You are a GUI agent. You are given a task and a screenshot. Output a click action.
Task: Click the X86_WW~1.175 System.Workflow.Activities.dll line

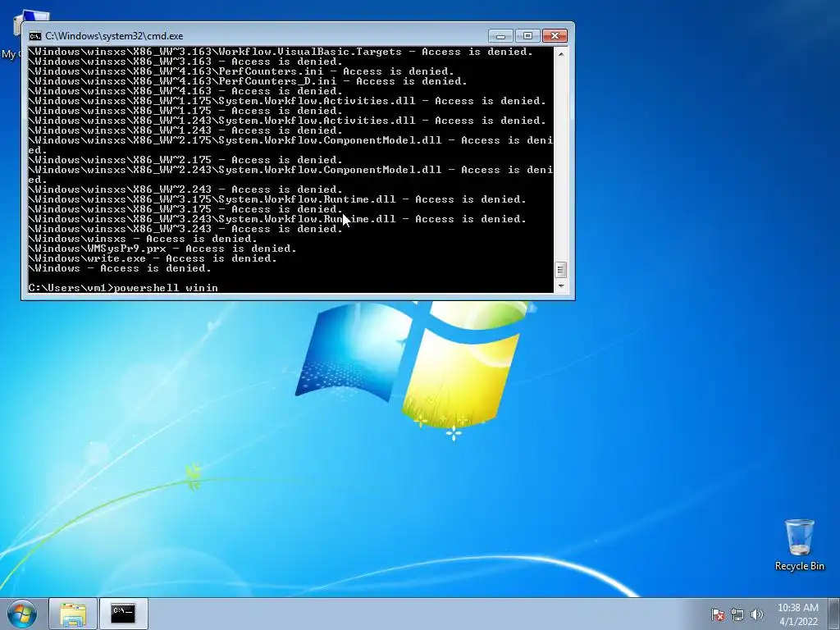(x=287, y=101)
